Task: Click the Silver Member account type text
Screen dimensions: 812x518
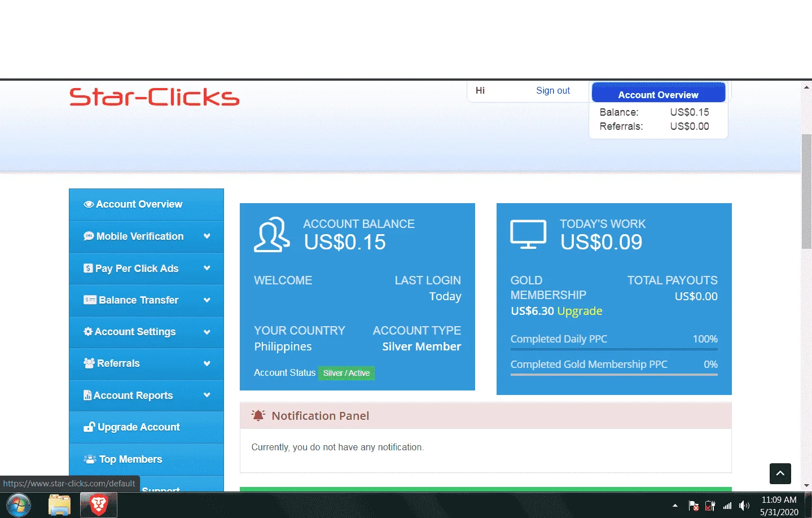Action: [x=422, y=346]
